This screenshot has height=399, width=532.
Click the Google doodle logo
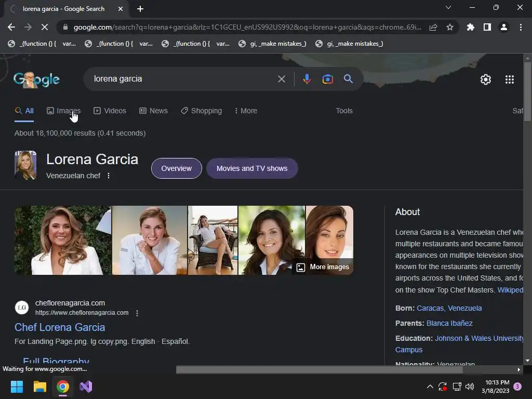pos(37,79)
